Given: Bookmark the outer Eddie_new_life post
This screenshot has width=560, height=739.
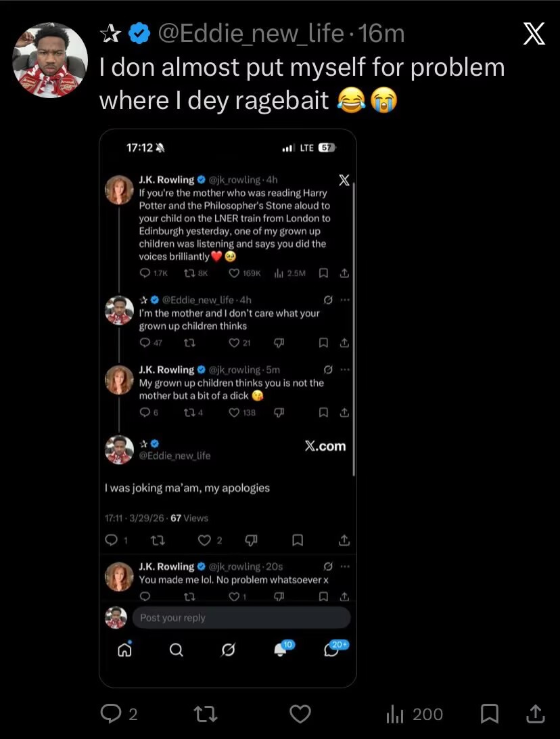Looking at the screenshot, I should [489, 714].
